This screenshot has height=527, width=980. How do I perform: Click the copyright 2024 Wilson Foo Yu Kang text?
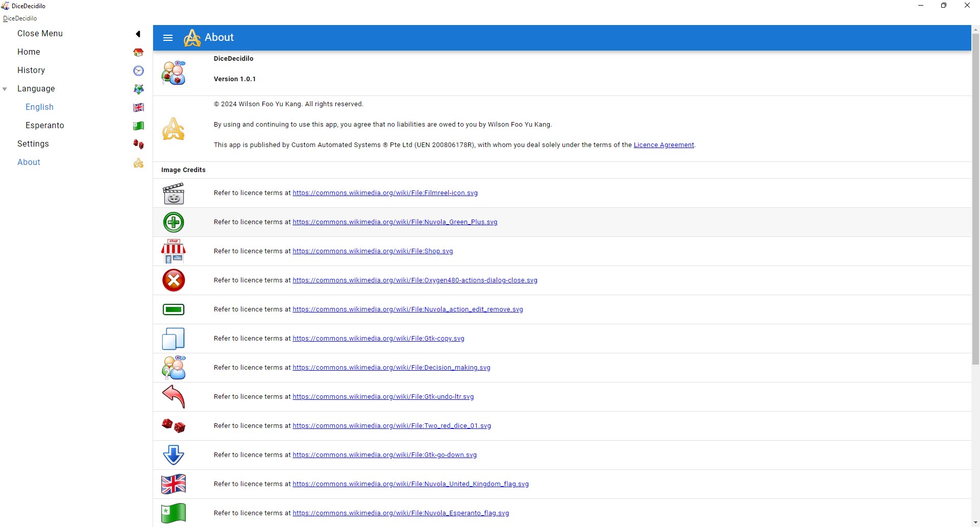pos(288,104)
